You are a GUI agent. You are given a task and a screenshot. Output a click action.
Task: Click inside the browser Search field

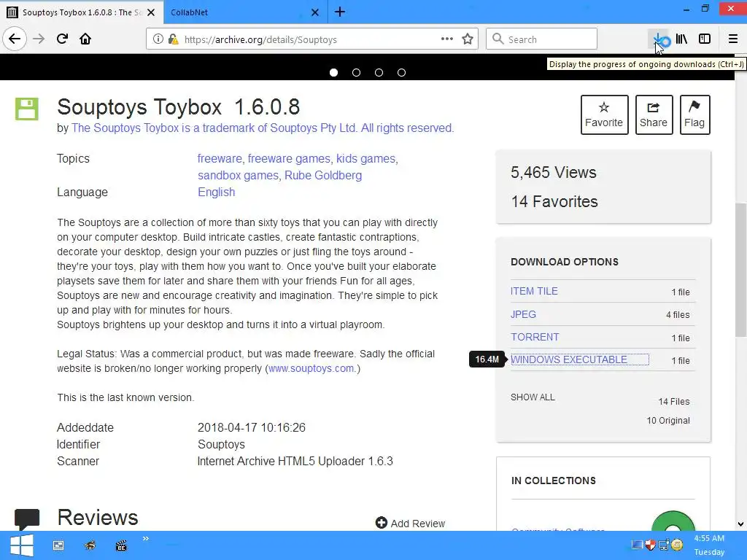point(542,39)
